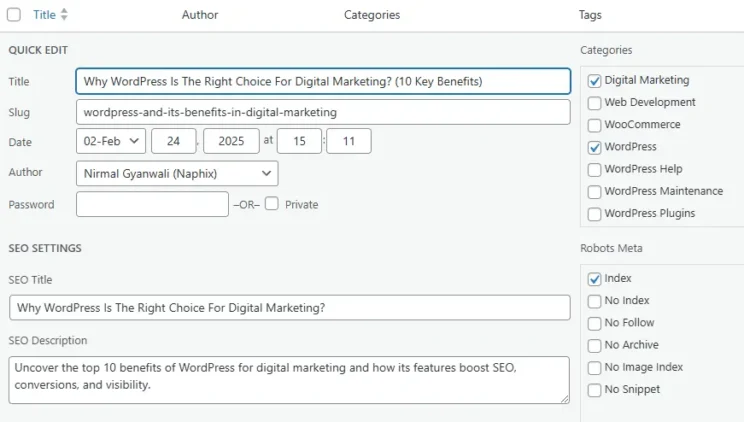Image resolution: width=744 pixels, height=422 pixels.
Task: Check the No Follow robots option
Action: coord(594,323)
